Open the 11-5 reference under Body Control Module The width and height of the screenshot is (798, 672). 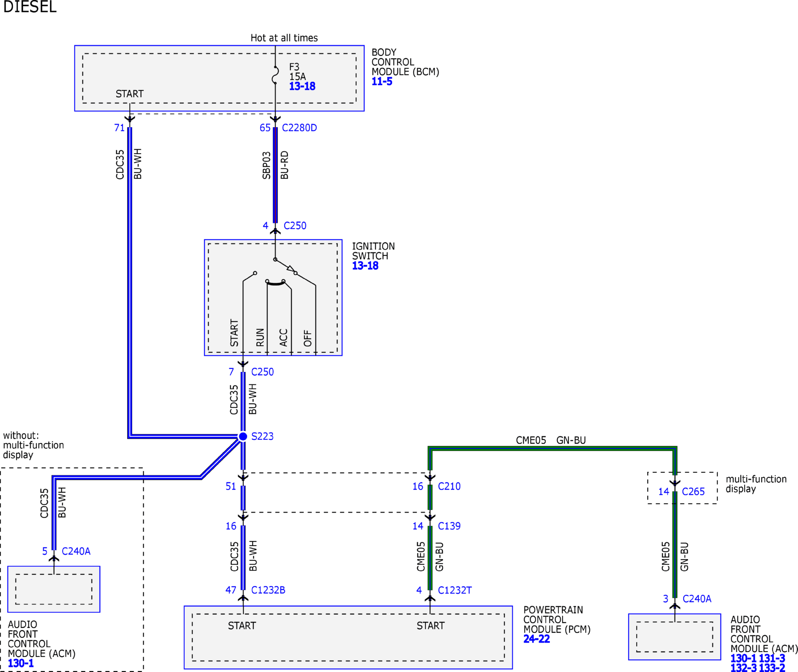coord(382,82)
